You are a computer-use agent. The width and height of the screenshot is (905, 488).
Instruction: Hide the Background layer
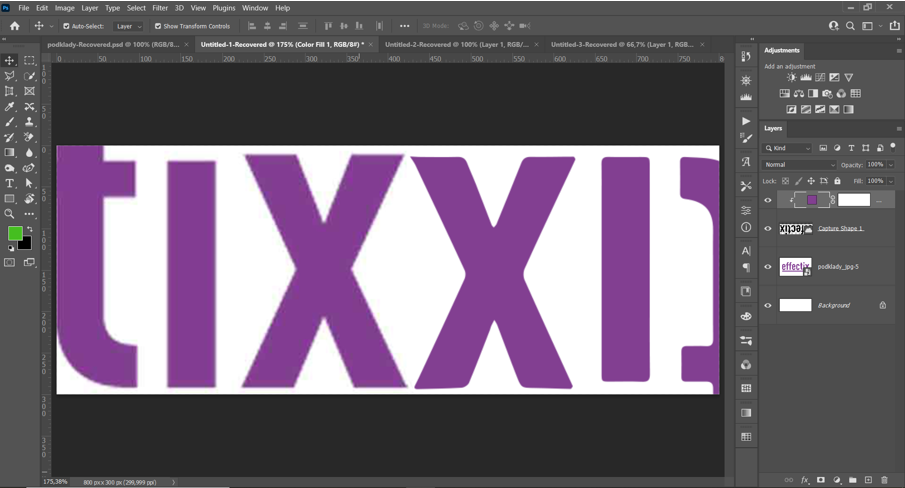(768, 305)
